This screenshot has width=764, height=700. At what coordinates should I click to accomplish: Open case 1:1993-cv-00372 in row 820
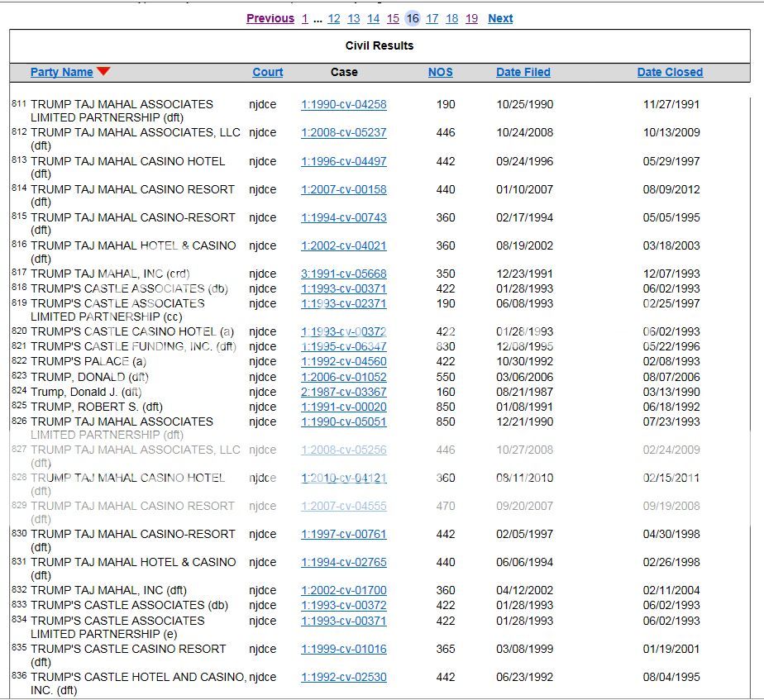coord(343,331)
